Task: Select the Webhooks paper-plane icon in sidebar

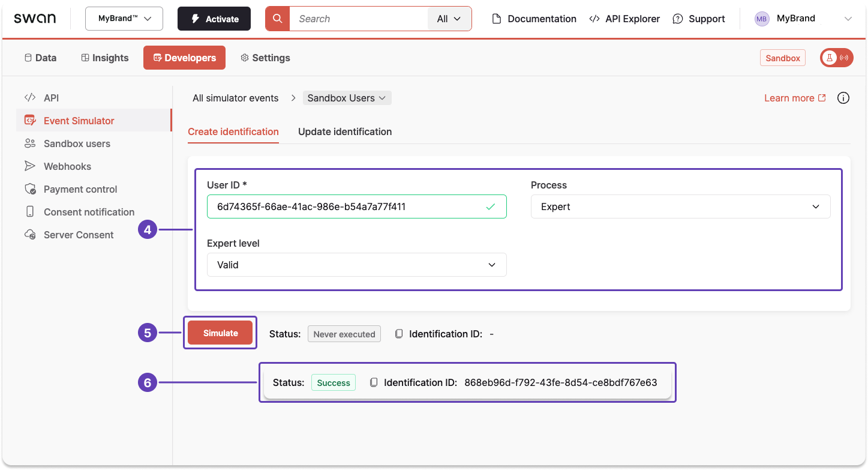Action: [x=30, y=166]
